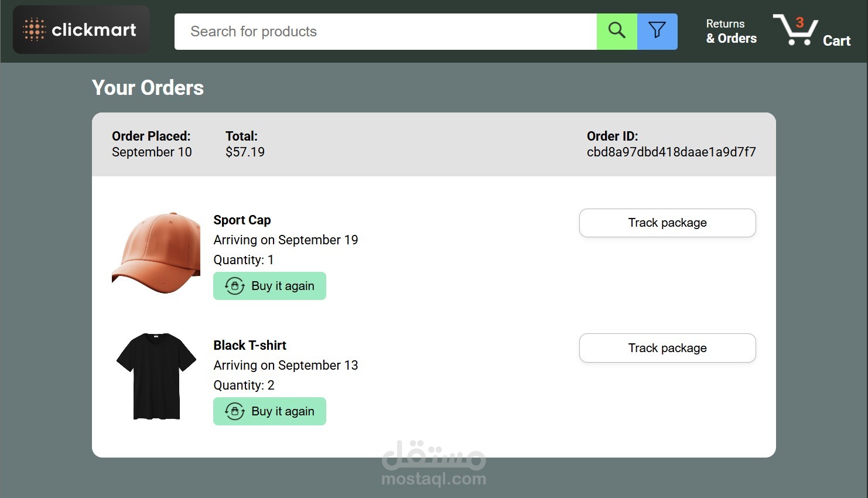Go to Returns & Orders
Screen dimensions: 868x498
[x=731, y=31]
